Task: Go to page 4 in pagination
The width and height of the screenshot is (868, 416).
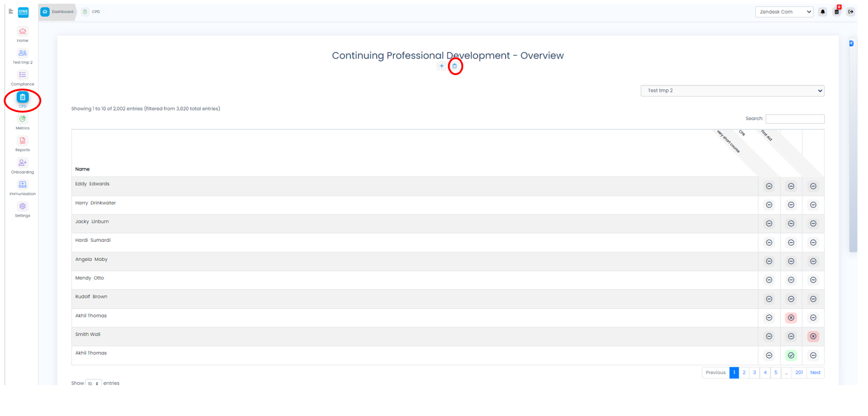Action: coord(765,372)
